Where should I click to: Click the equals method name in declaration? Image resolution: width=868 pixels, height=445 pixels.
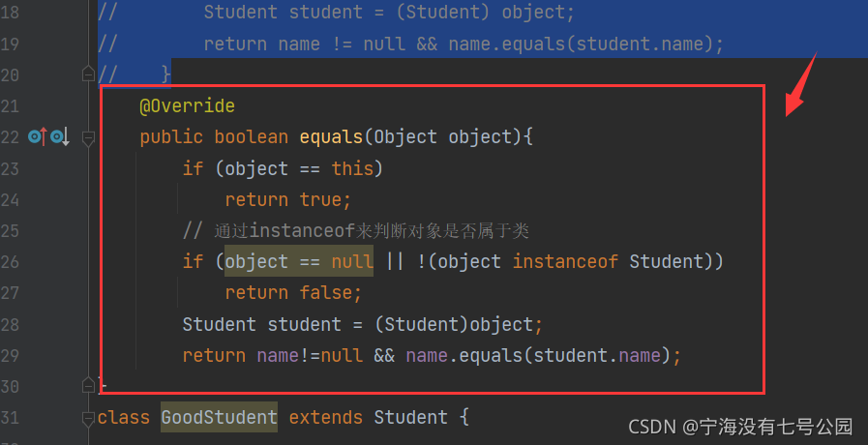coord(331,136)
